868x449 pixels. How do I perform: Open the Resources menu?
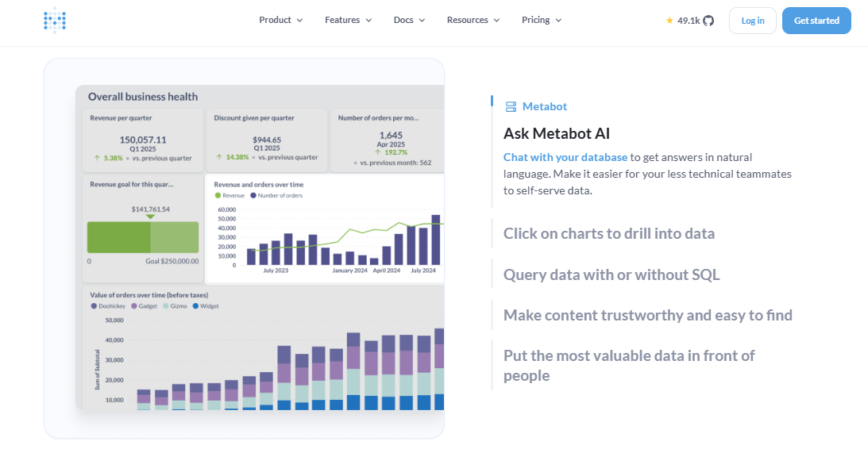tap(473, 20)
